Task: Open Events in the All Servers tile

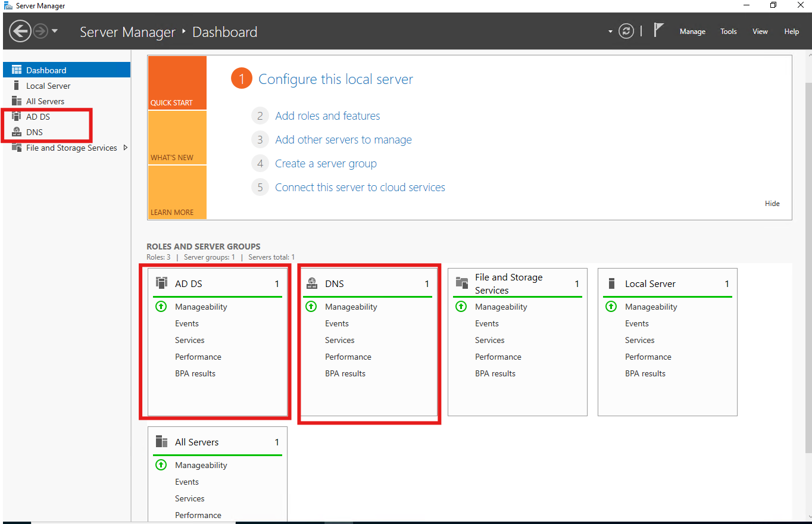Action: coord(187,482)
